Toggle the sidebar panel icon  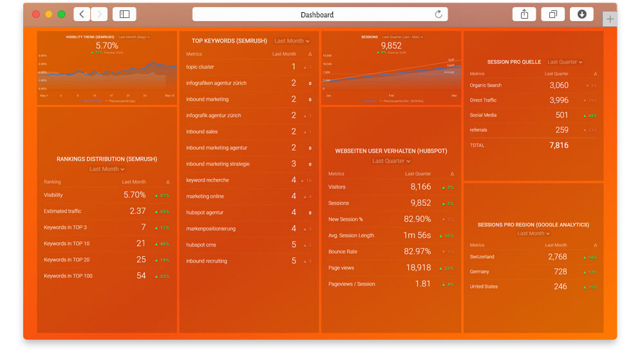tap(124, 14)
